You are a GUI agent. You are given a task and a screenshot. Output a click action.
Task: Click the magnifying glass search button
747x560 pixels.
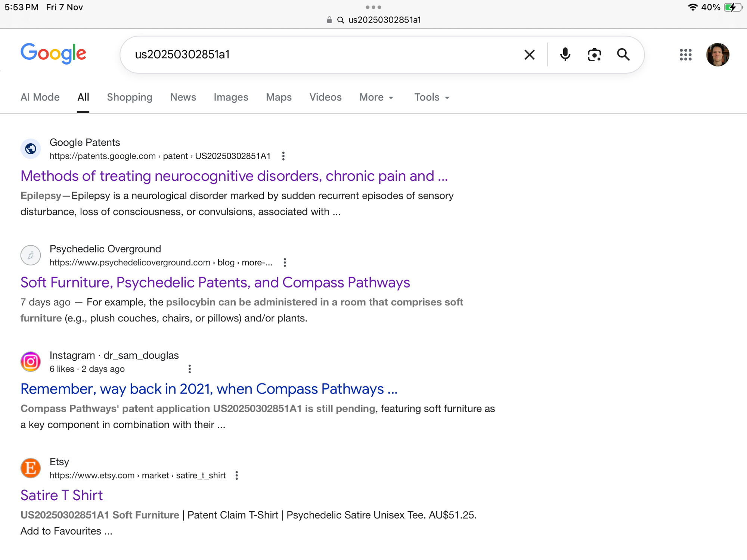pyautogui.click(x=623, y=55)
